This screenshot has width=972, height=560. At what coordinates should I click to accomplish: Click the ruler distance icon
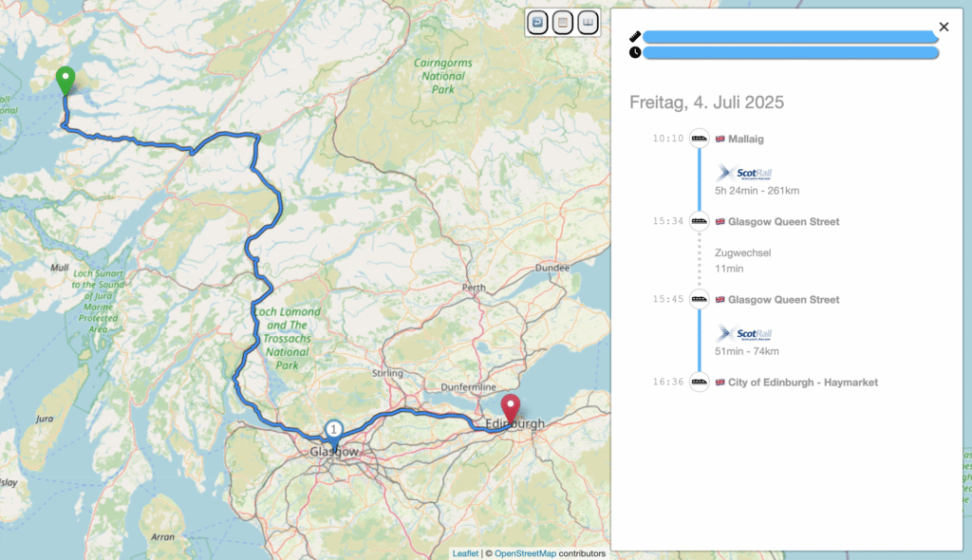tap(635, 36)
